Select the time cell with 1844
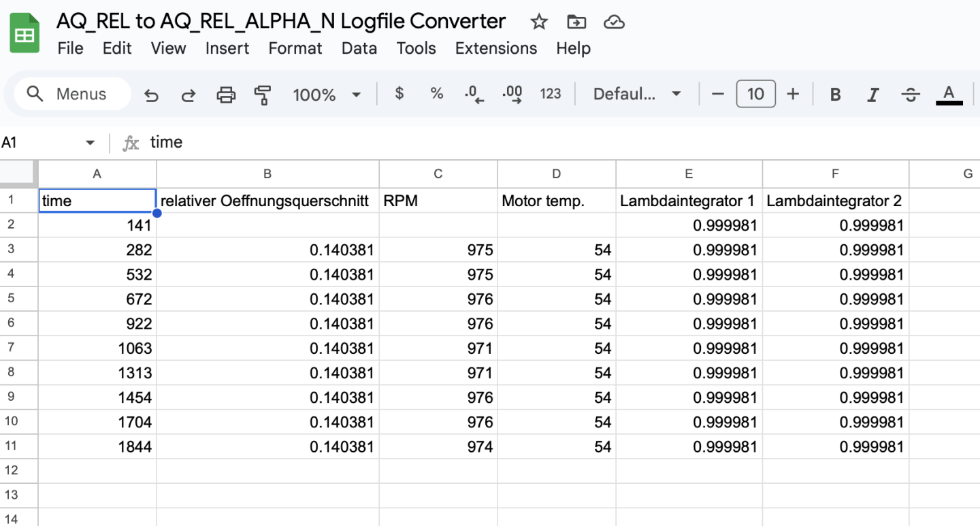 tap(97, 446)
